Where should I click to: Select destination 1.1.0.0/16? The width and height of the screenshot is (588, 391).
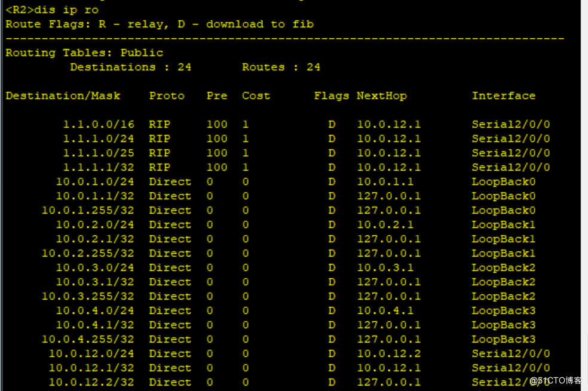99,124
